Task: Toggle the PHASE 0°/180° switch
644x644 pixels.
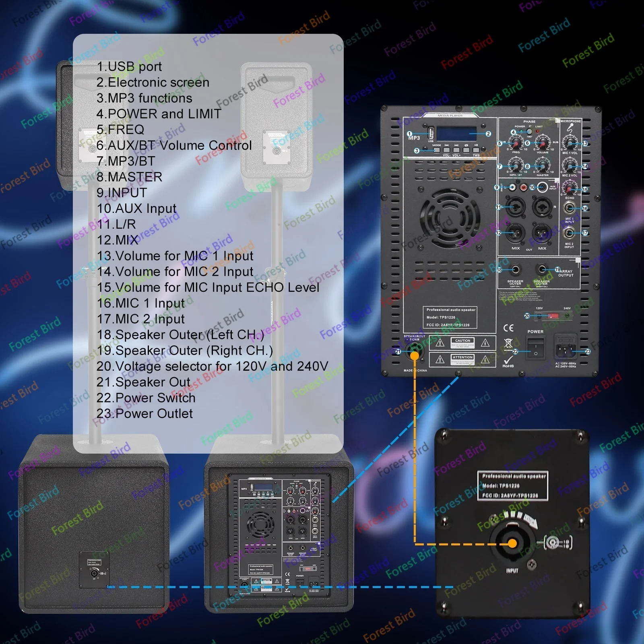Action: pos(529,131)
